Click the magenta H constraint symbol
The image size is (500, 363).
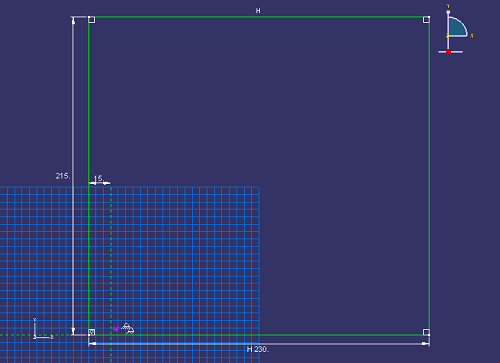coord(115,329)
